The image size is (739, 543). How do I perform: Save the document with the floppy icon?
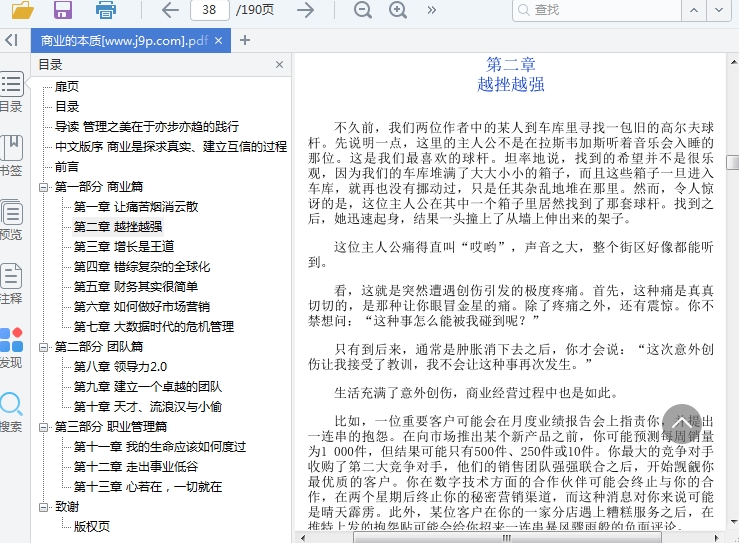(x=63, y=9)
